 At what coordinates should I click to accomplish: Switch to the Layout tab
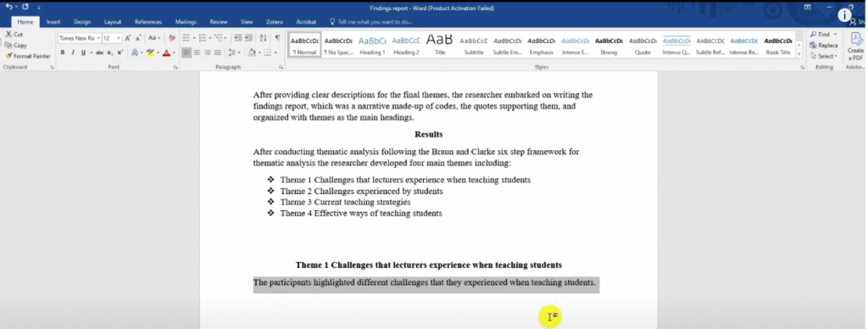(113, 22)
